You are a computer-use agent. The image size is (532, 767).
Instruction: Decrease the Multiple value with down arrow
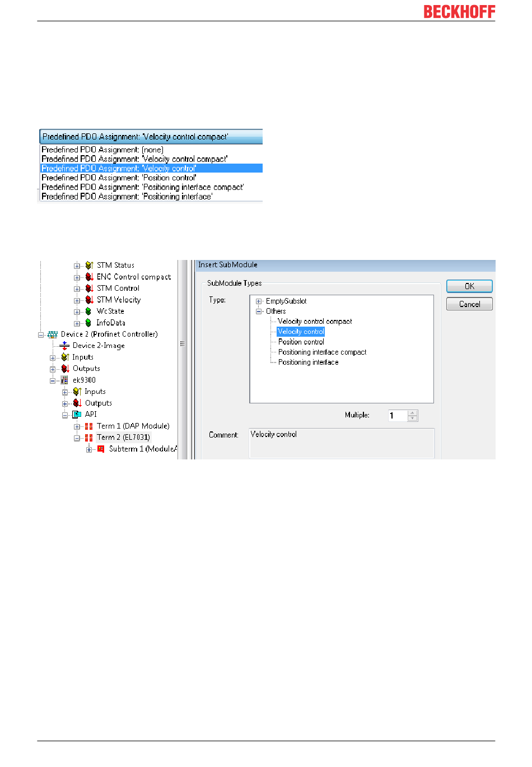[x=413, y=419]
